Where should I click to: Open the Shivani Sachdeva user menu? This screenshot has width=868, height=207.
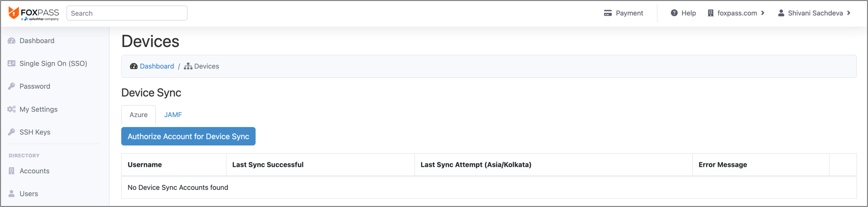(814, 13)
